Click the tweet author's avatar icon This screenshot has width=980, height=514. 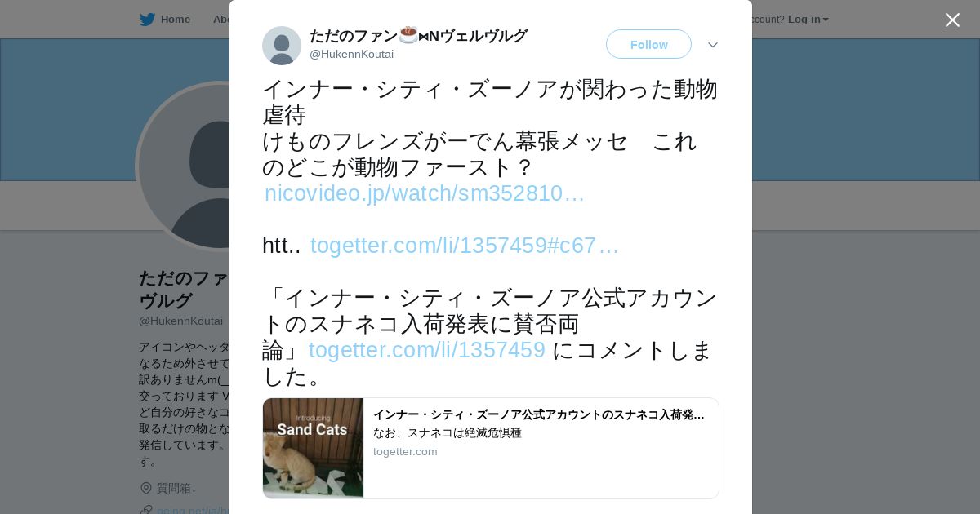pyautogui.click(x=282, y=46)
